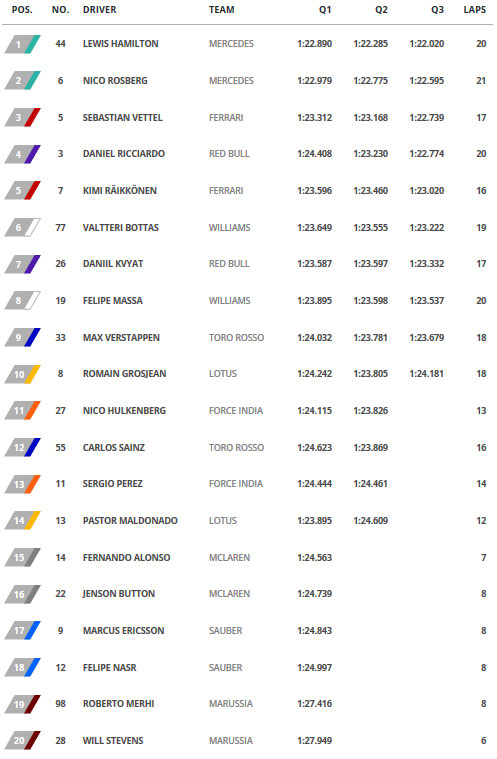Click Hamilton's Q3 time 1:22.020
This screenshot has width=497, height=759.
[426, 44]
